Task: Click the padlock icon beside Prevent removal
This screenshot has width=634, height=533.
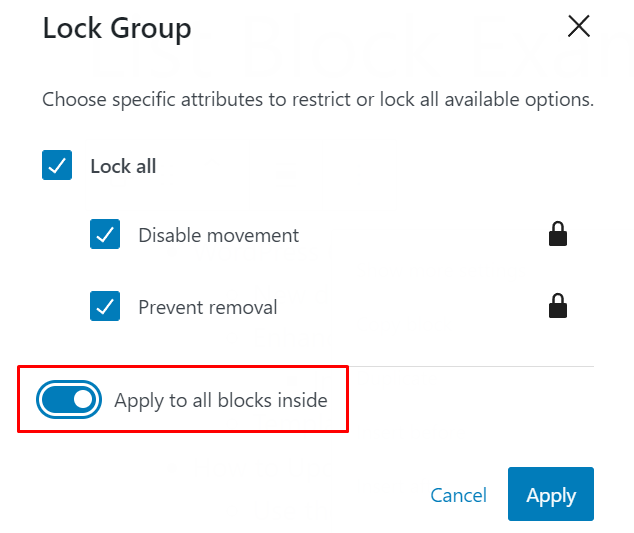Action: pos(558,307)
